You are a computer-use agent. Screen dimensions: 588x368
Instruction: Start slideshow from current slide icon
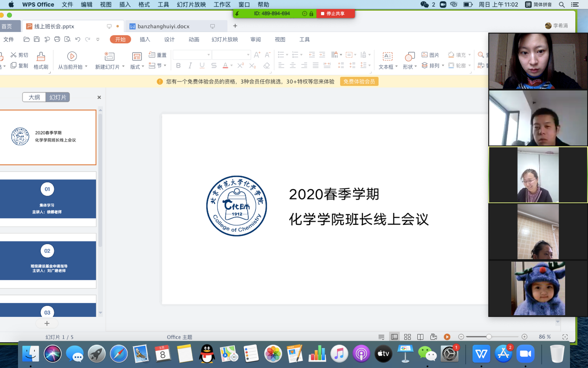click(x=72, y=56)
